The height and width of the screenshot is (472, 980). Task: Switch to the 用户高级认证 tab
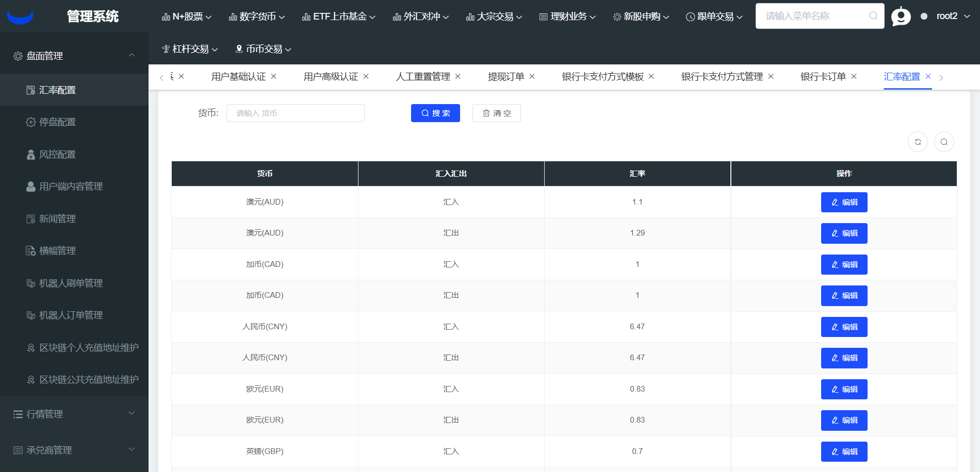331,77
